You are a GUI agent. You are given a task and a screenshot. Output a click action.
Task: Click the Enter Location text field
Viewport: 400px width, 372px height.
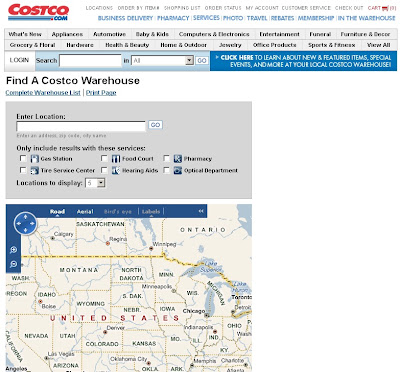tap(81, 126)
